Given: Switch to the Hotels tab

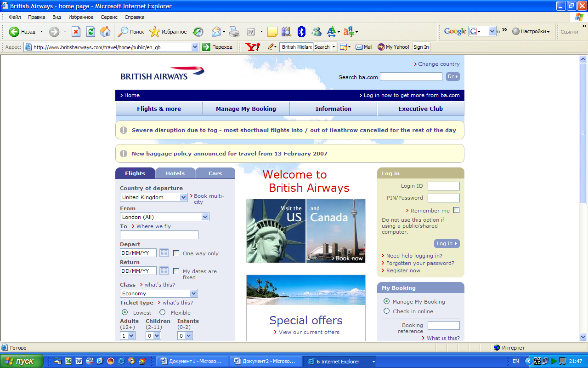Looking at the screenshot, I should point(175,173).
